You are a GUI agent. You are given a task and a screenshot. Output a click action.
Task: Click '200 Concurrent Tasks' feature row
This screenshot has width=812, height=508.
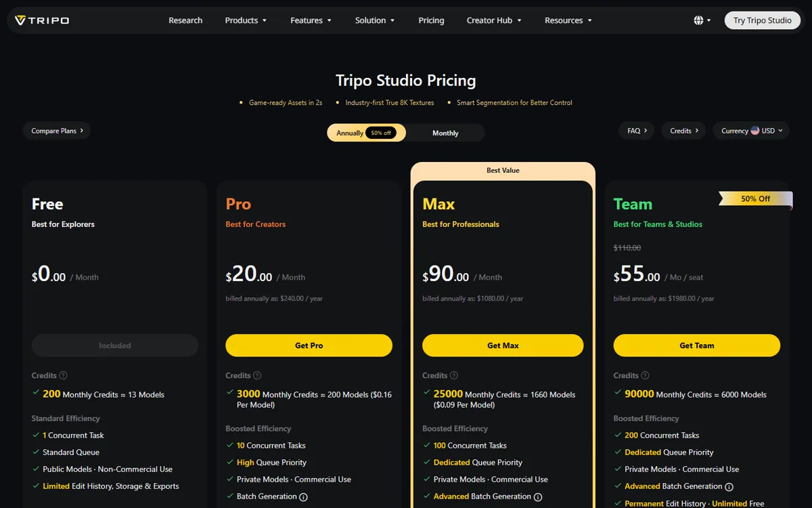(x=662, y=436)
